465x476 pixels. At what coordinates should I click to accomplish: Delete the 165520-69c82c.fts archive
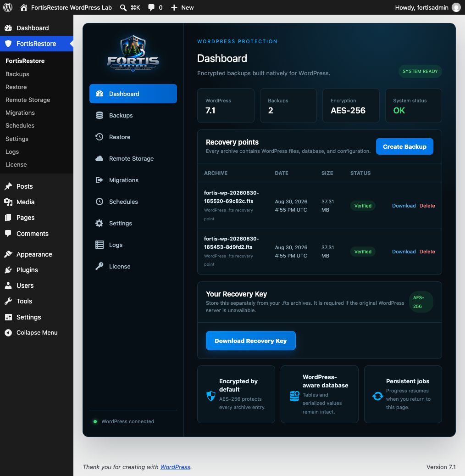[427, 206]
